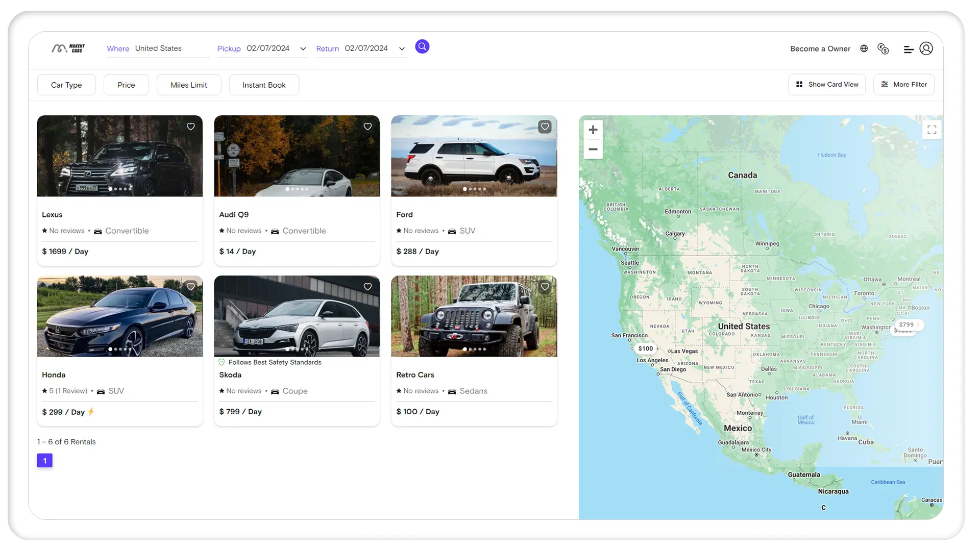Click '$ 799 / Day' price

[240, 412]
